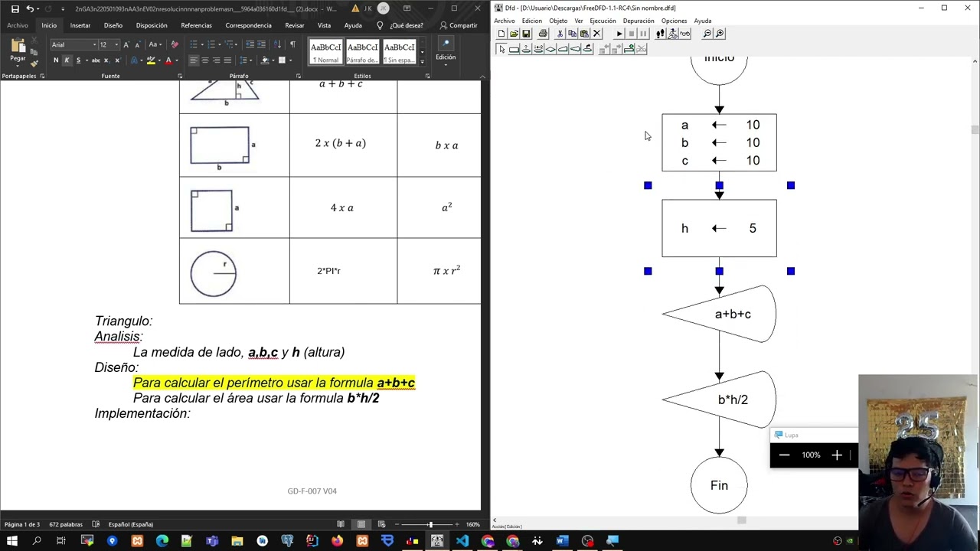Open the Insertar tab in Word
Image resolution: width=980 pixels, height=551 pixels.
[x=80, y=25]
